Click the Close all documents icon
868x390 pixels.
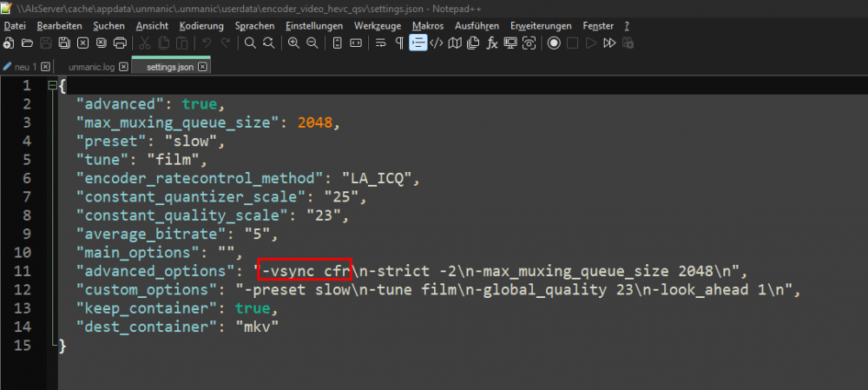click(x=101, y=43)
